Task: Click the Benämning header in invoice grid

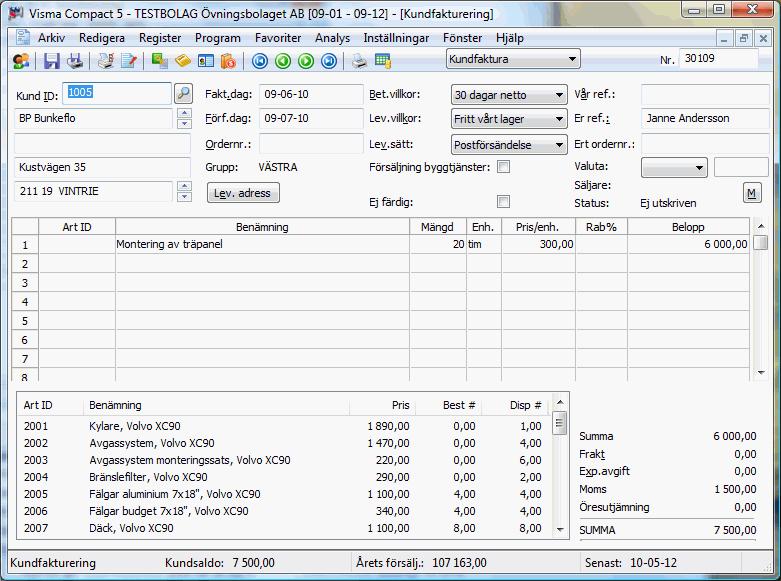Action: click(262, 227)
